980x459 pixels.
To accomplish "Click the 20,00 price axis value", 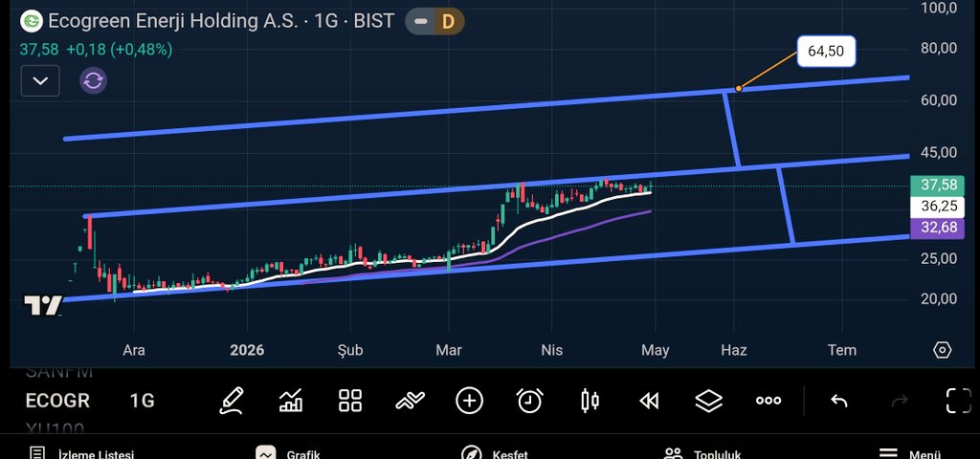I will click(939, 298).
